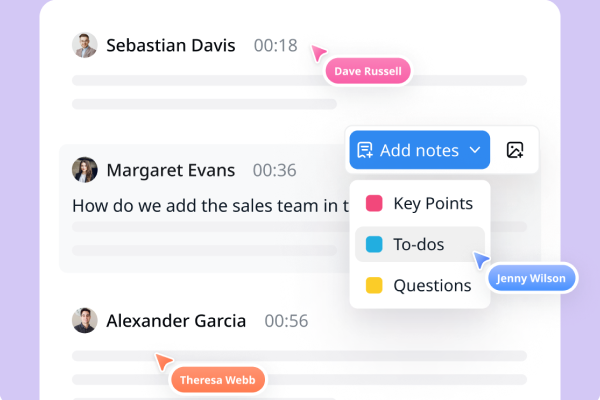Click the Add notes button
The image size is (600, 400).
(419, 150)
